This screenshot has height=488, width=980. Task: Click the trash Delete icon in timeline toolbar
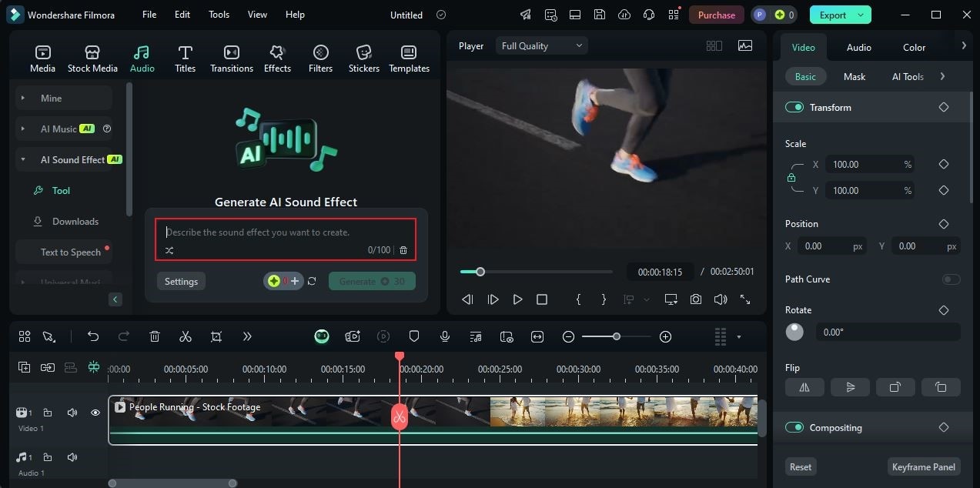coord(155,336)
